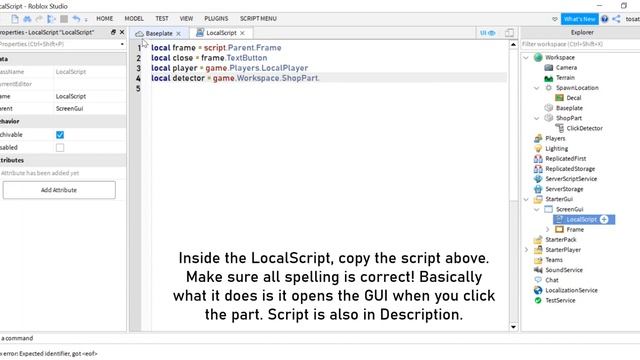Select the Camera icon in Explorer
The image size is (640, 360).
coord(549,67)
